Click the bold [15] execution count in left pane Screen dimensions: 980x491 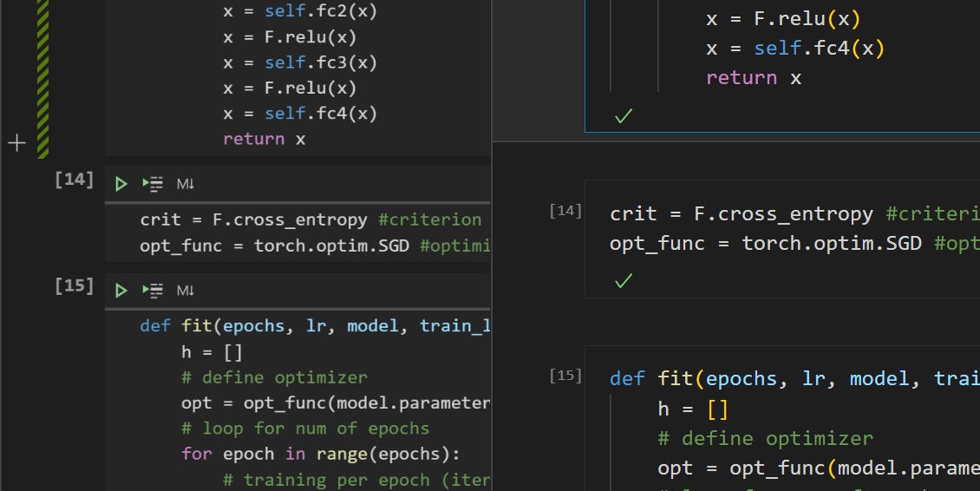coord(74,286)
